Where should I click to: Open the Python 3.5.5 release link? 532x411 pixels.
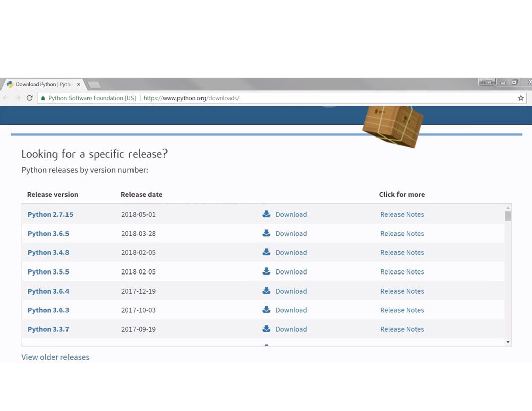click(x=48, y=272)
